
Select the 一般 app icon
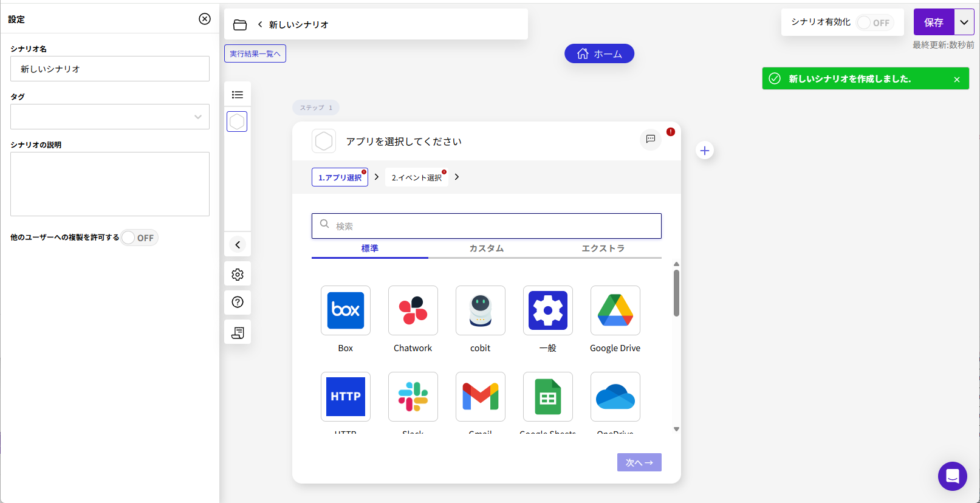pos(548,310)
